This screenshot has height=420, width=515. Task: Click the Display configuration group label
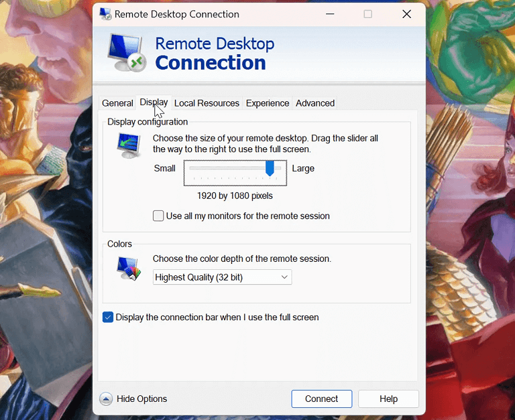(x=148, y=122)
